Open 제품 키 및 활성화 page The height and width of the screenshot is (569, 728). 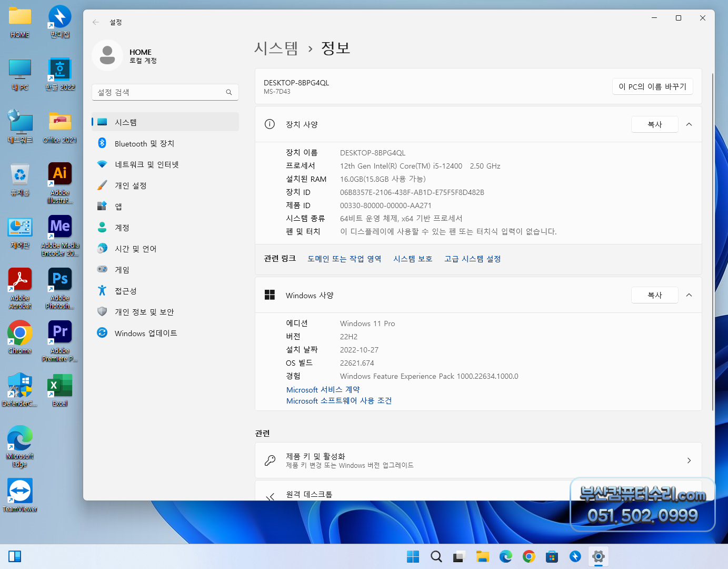pos(478,460)
